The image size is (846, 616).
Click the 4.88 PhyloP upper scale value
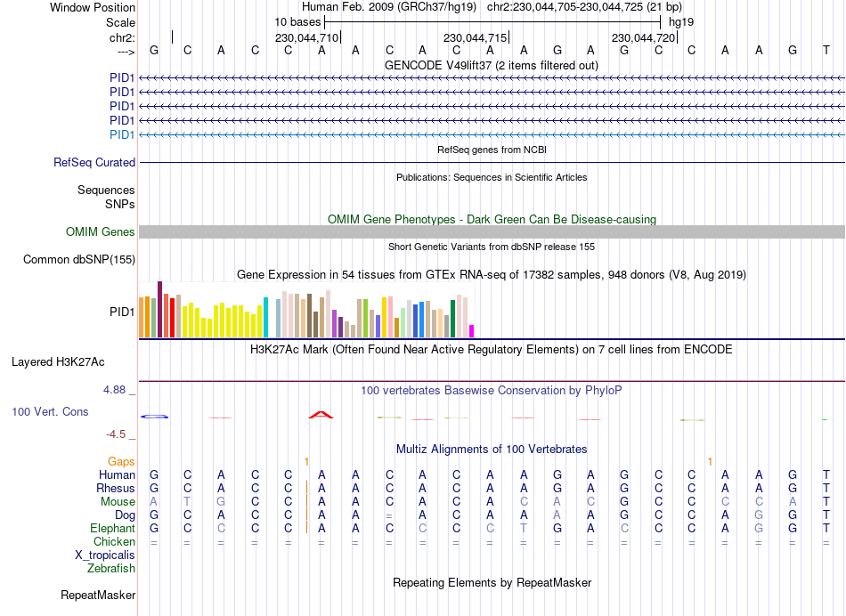pyautogui.click(x=114, y=389)
